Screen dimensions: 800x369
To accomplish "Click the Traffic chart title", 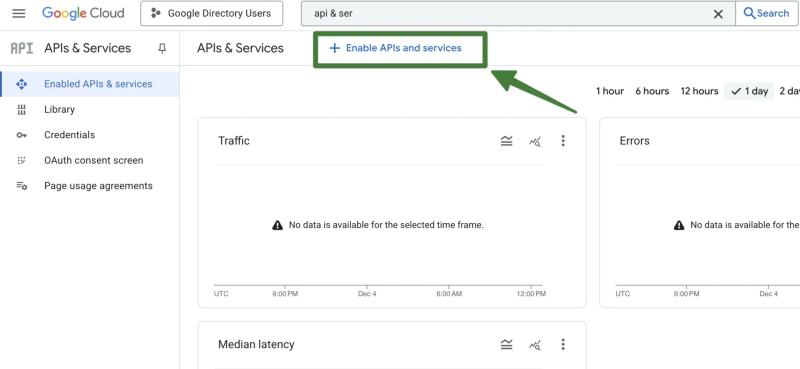I will click(x=234, y=141).
